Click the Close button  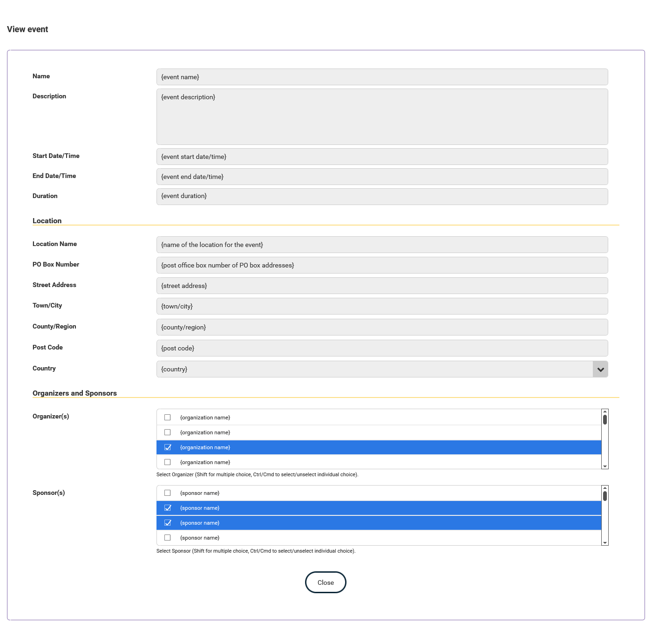326,582
